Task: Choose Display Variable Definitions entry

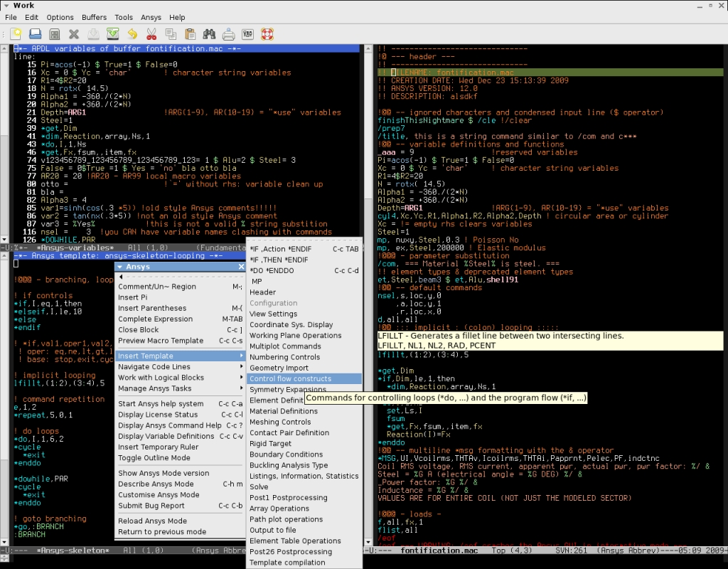Action: (180, 436)
